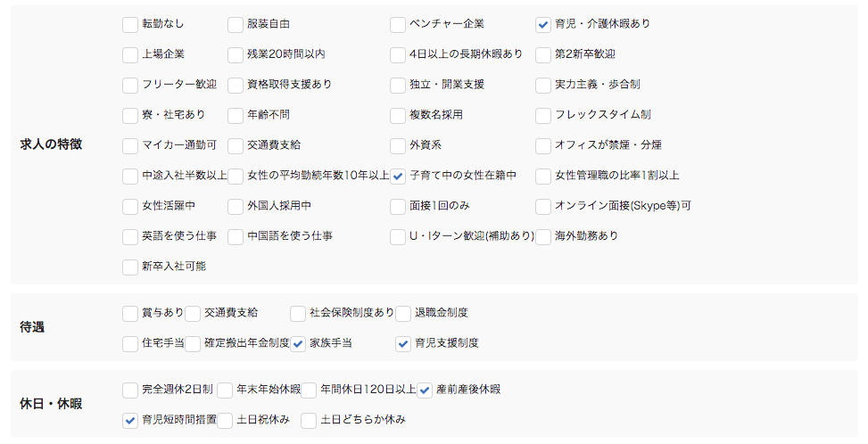
Task: Uncheck 子育て中の女性在籍中
Action: point(398,177)
